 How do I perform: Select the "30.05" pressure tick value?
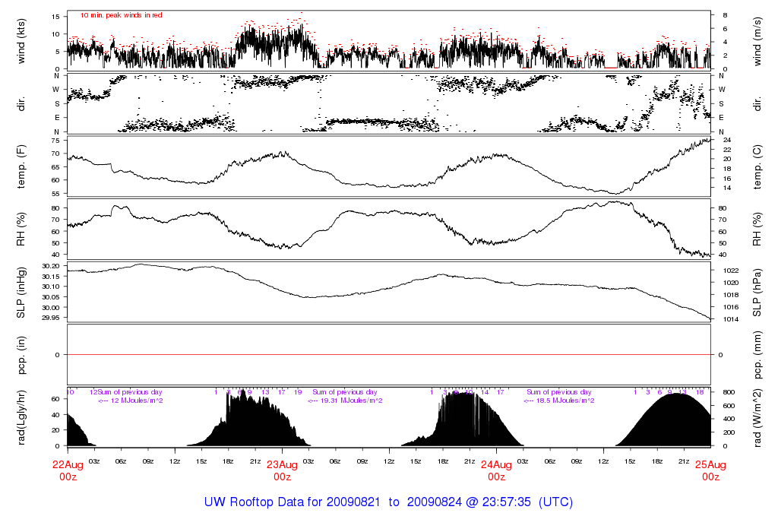51,296
